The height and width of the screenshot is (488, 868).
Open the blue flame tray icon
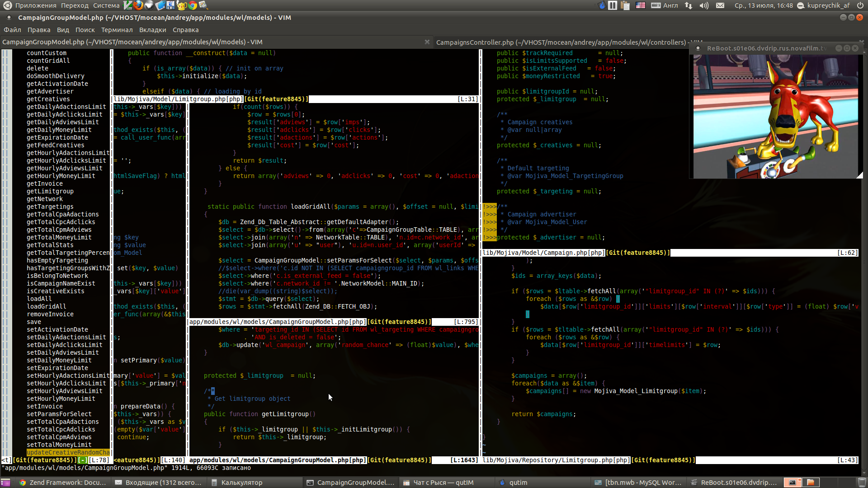[602, 5]
